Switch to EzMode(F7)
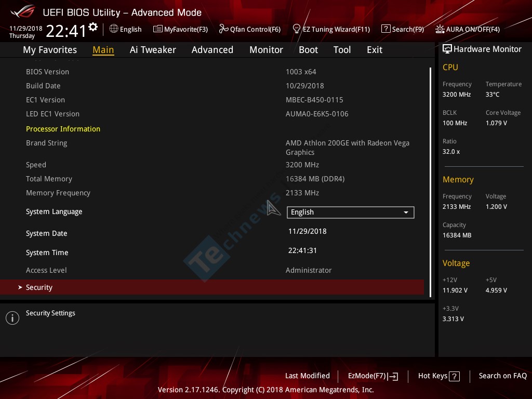532x399 pixels. point(373,376)
